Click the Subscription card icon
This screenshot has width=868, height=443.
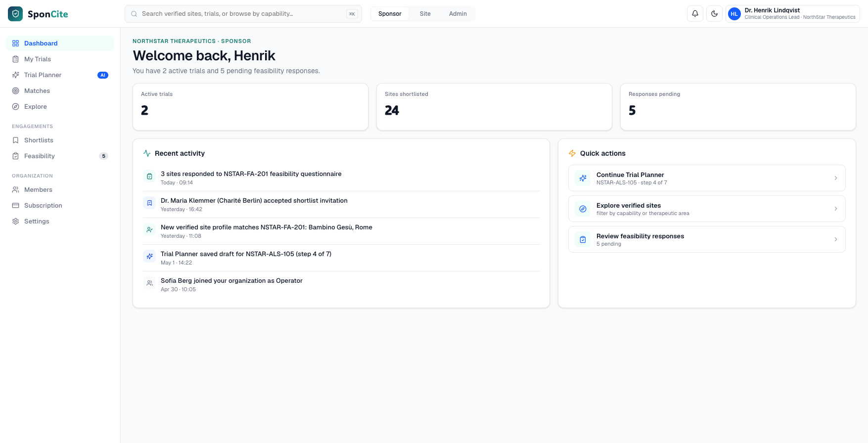[15, 206]
